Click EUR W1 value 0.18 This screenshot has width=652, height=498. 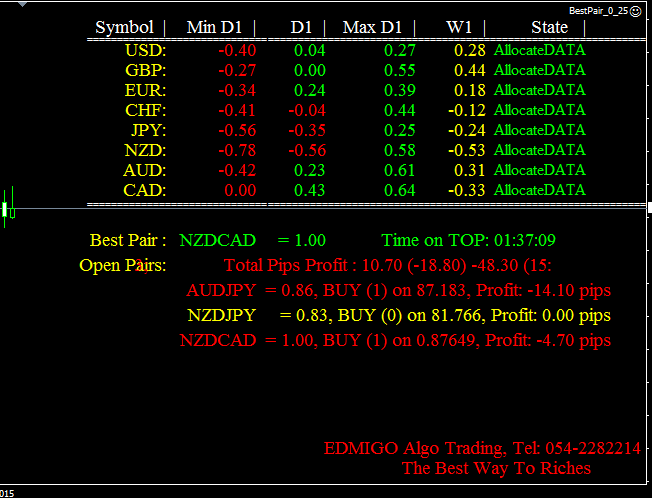(470, 91)
